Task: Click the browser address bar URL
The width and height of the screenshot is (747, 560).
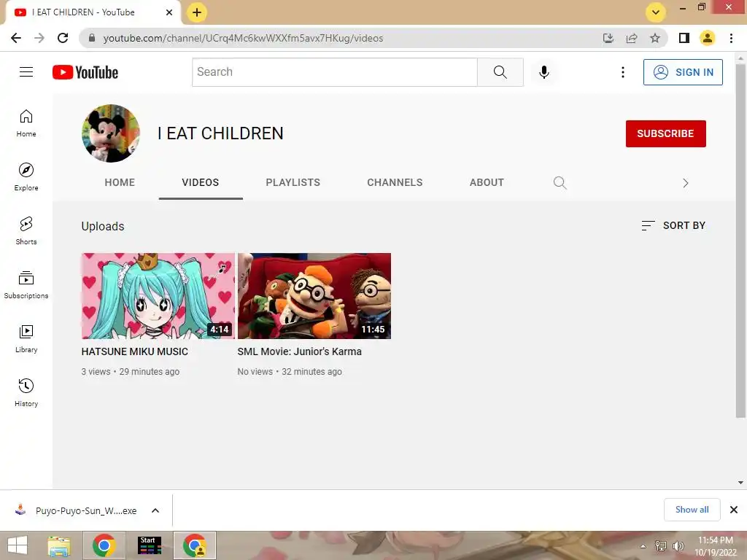Action: pos(243,38)
